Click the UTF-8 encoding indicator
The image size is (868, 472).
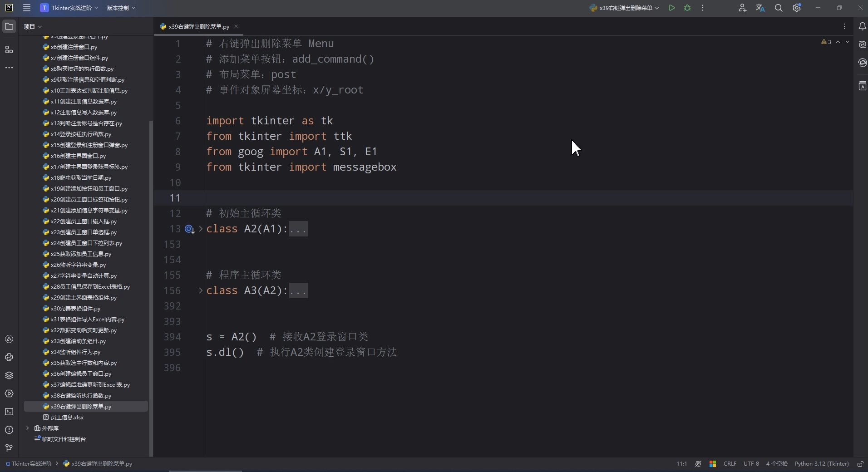tap(751, 464)
